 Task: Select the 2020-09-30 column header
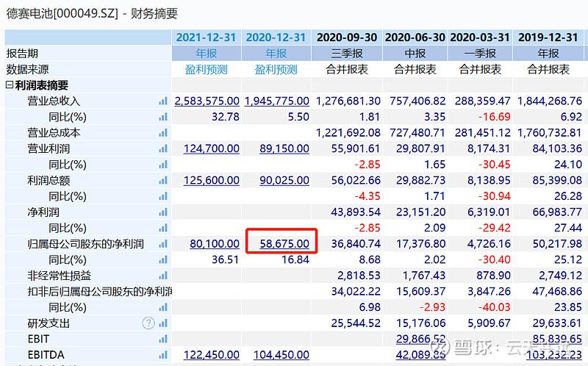[x=347, y=37]
